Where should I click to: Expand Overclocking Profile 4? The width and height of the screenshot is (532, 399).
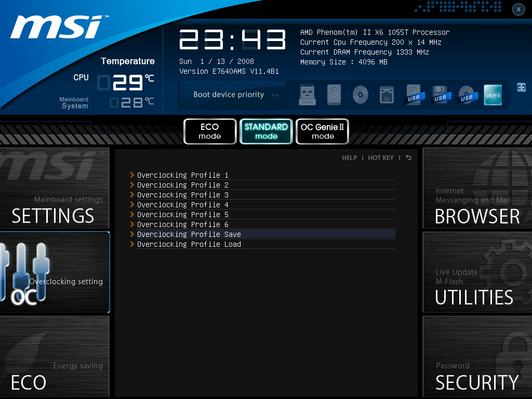point(262,205)
